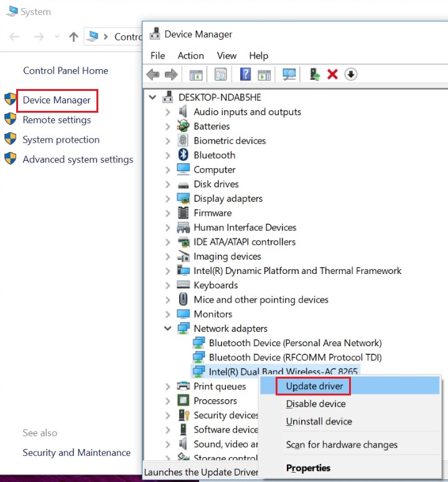Screen dimensions: 448x482
Task: Click the Processors category icon
Action: (x=184, y=400)
